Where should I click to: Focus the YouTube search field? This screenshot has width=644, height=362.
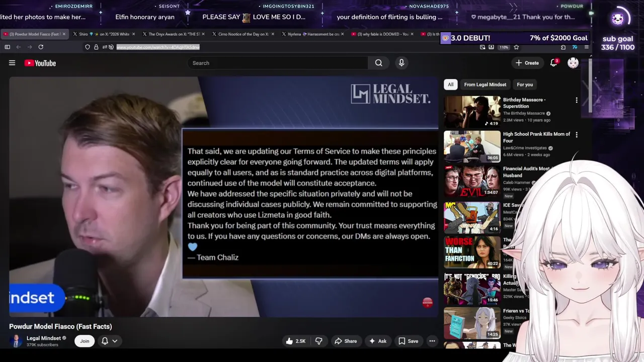click(278, 63)
